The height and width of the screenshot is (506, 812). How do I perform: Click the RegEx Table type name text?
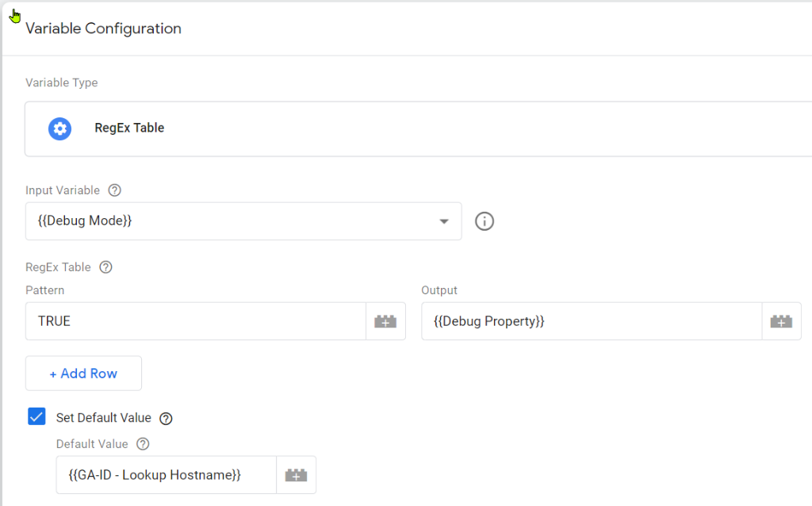click(129, 128)
